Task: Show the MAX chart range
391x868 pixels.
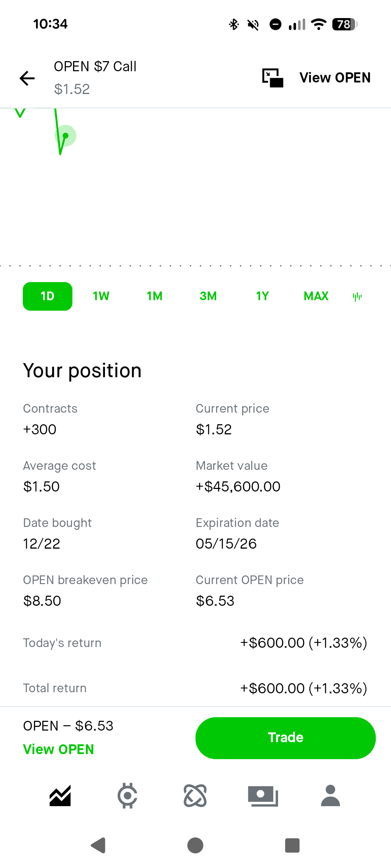Action: [x=316, y=296]
